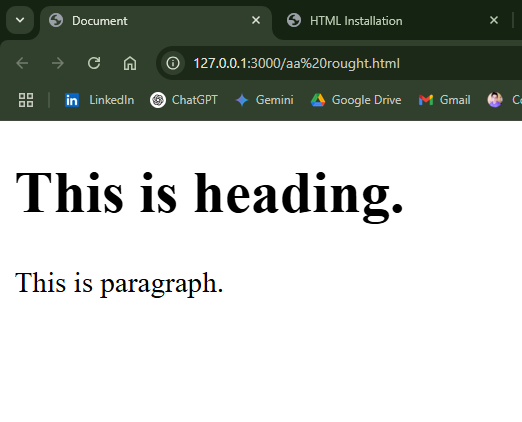
Task: Open the Apps grid shortcut
Action: [26, 100]
